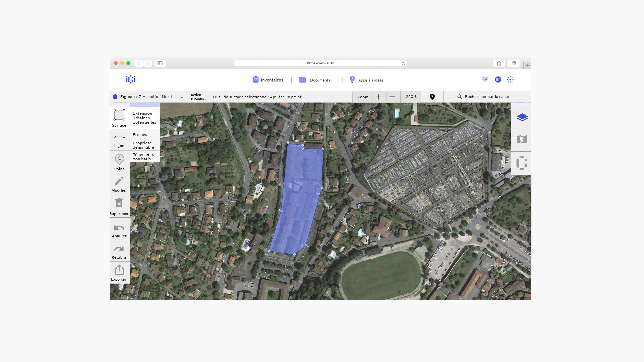Viewport: 644px width, 362px height.
Task: Click the map help question mark
Action: (x=432, y=97)
